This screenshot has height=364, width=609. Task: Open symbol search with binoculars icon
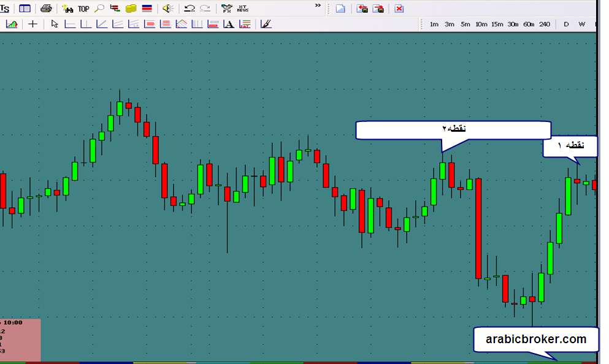pos(67,9)
